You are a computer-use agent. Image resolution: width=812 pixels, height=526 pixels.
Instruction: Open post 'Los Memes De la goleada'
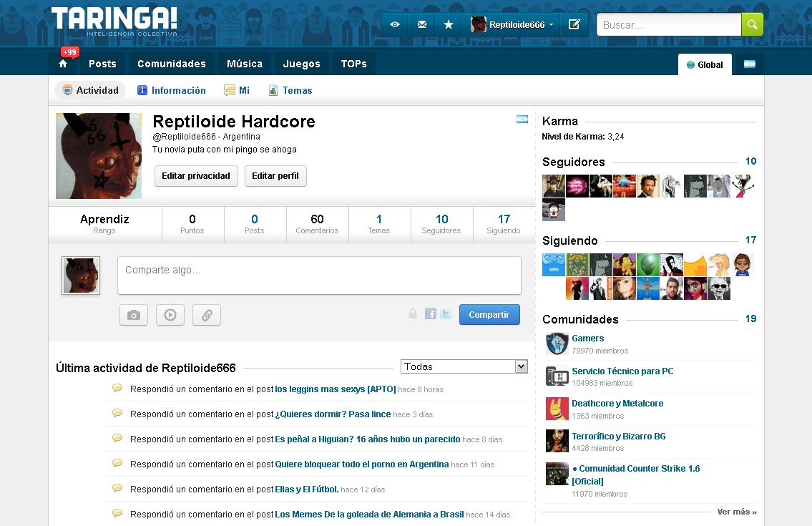pyautogui.click(x=369, y=514)
